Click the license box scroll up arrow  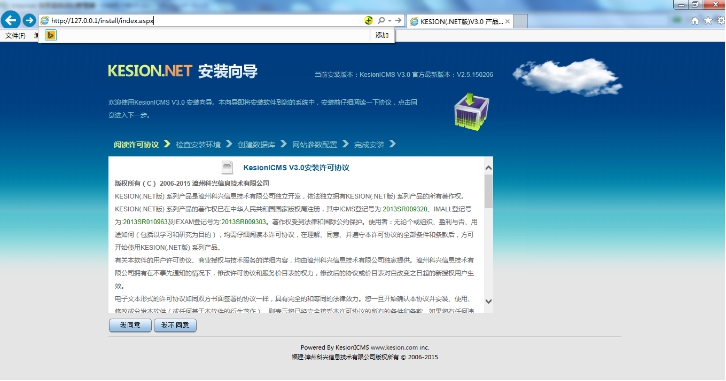click(488, 168)
